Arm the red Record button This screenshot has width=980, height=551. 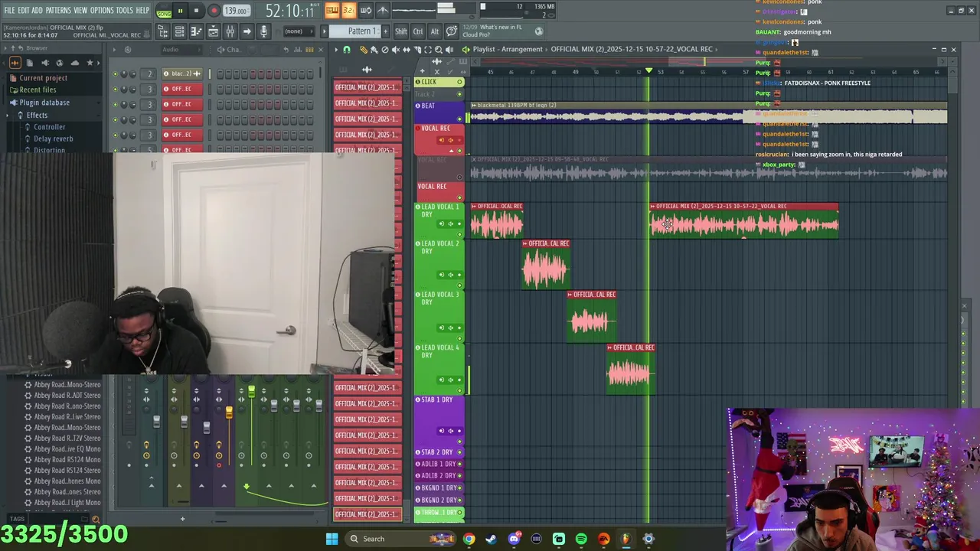(214, 11)
